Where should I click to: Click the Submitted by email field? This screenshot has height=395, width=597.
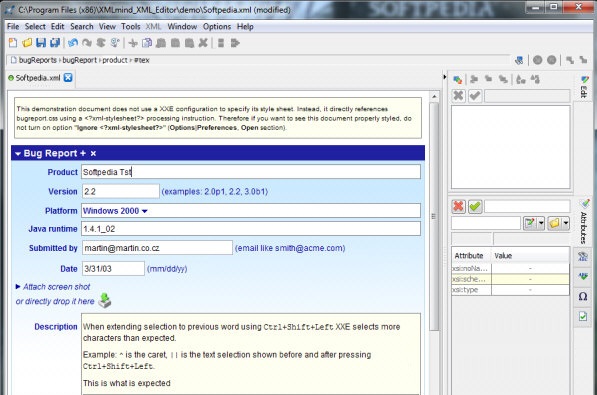point(157,248)
